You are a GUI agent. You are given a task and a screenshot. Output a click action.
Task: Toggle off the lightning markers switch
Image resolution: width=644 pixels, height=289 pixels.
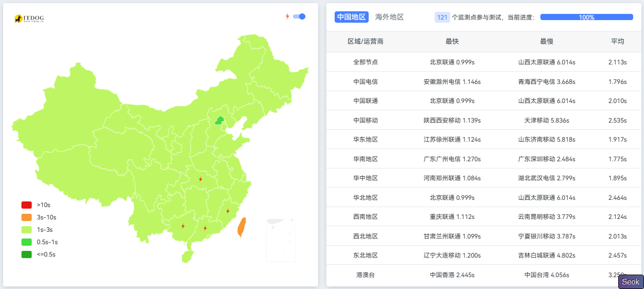299,16
